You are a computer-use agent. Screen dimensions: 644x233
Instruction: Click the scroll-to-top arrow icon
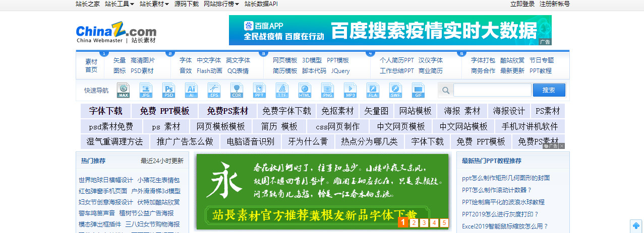[636, 226]
